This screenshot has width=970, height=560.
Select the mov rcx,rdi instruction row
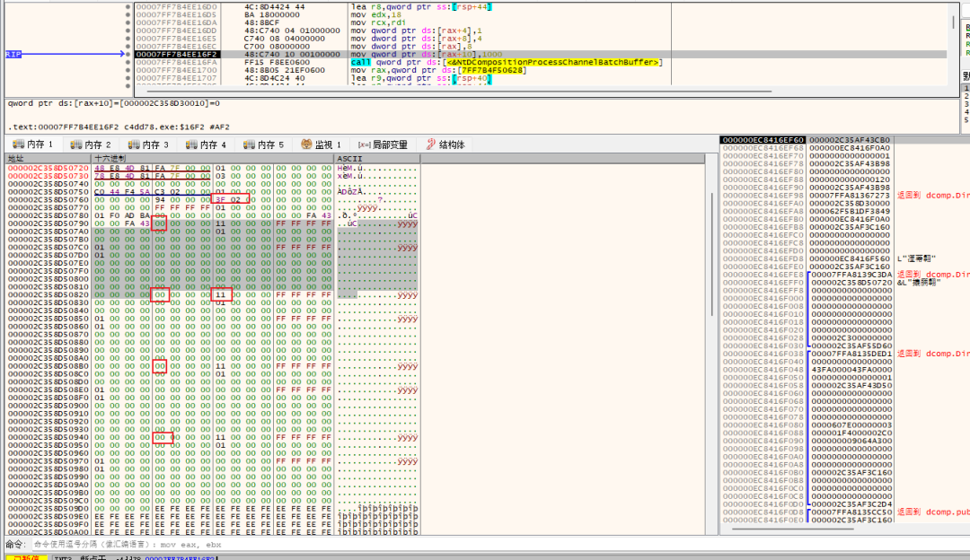tap(540, 22)
